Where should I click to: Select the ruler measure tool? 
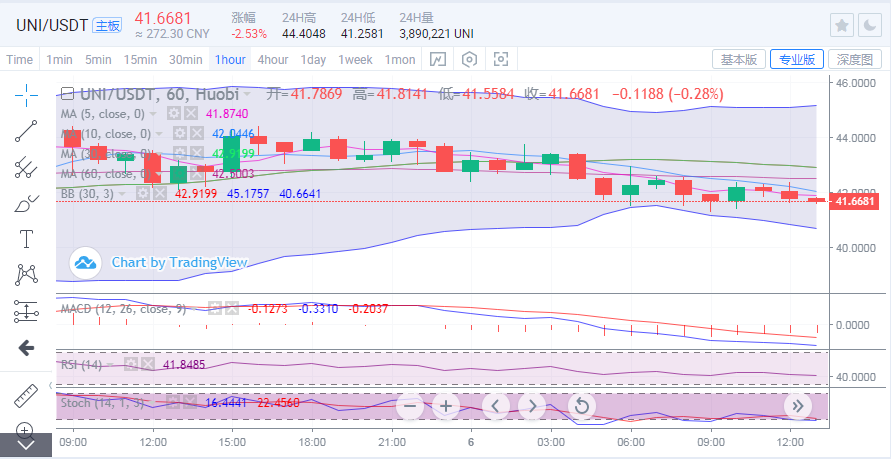tap(26, 395)
